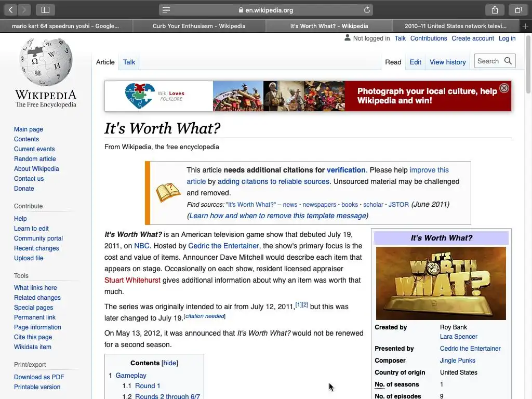Open sidebar Contents link

pyautogui.click(x=26, y=139)
